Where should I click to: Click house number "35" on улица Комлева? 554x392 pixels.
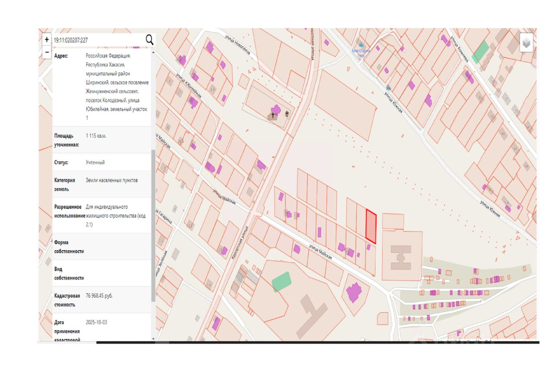click(x=493, y=81)
